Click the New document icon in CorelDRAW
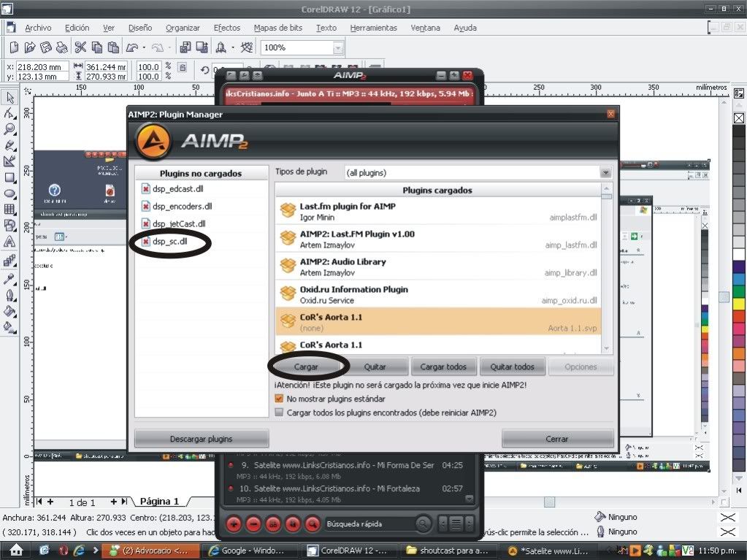Screen dimensions: 747x560 coord(14,47)
